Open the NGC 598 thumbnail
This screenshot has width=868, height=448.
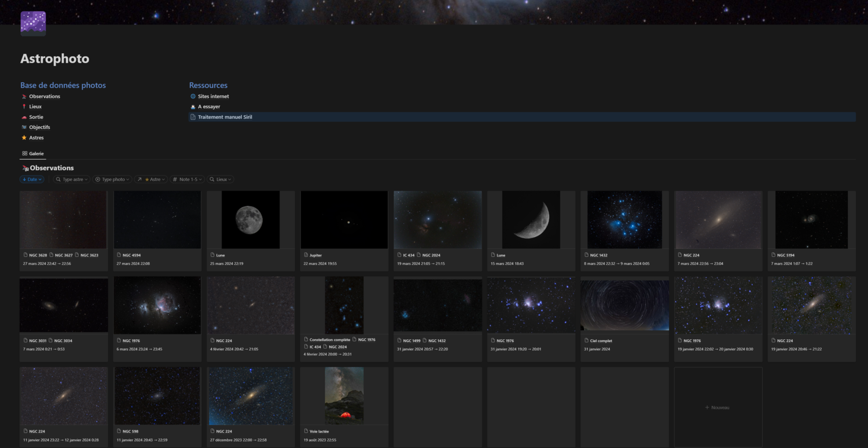(157, 396)
